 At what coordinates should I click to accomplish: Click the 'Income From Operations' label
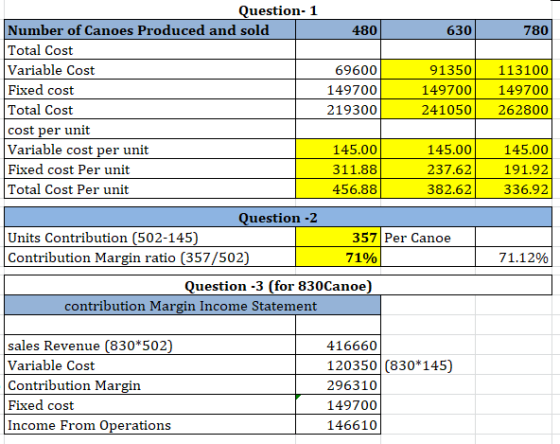[150, 424]
